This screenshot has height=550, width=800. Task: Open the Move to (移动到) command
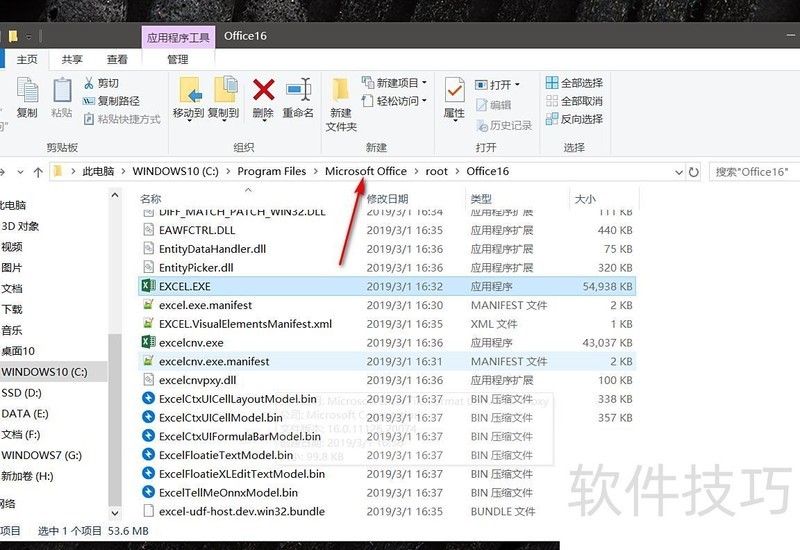(x=188, y=99)
